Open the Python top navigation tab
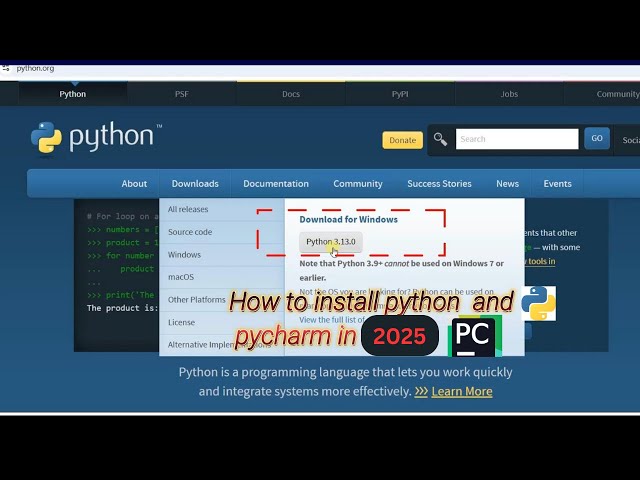This screenshot has width=640, height=480. (73, 94)
